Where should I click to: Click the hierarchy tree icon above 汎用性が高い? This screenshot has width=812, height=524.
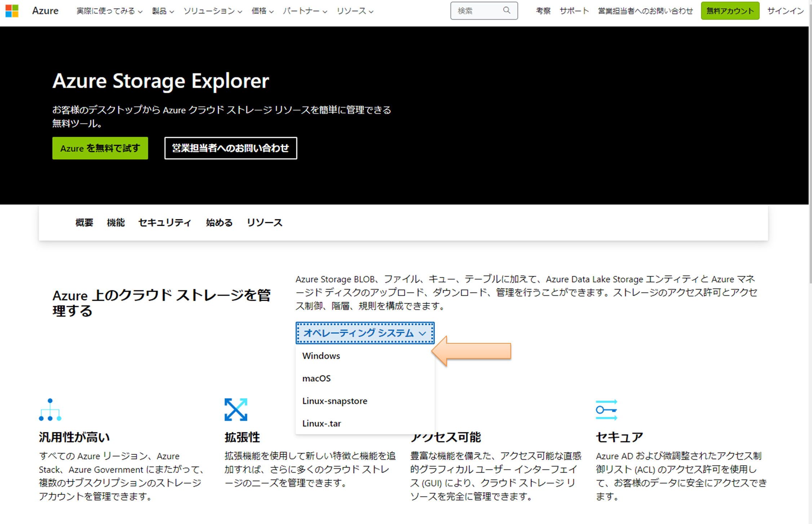tap(50, 410)
